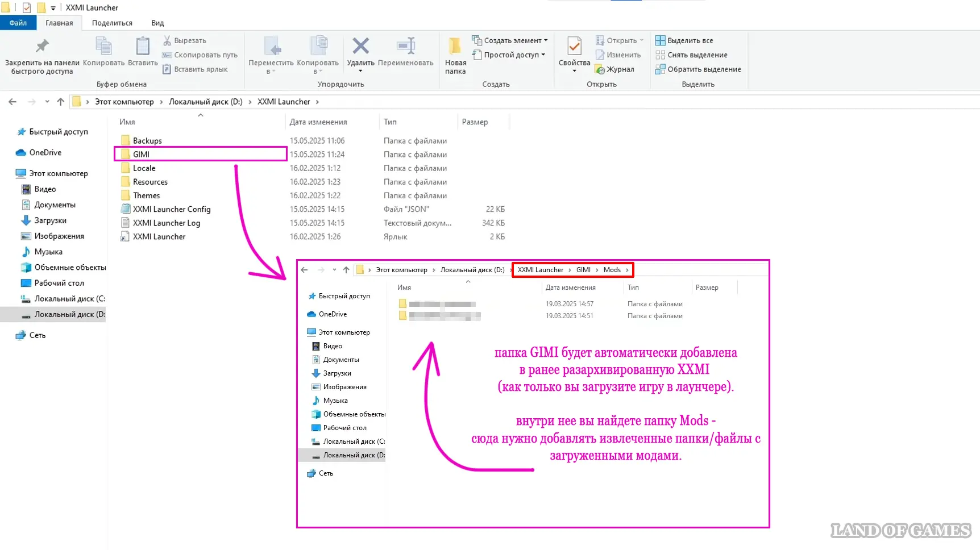This screenshot has height=550, width=980.
Task: Click the Paste icon in the ribbon
Action: pyautogui.click(x=143, y=47)
